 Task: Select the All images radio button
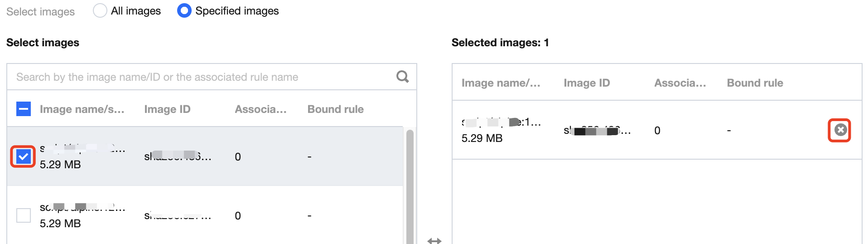pyautogui.click(x=100, y=10)
